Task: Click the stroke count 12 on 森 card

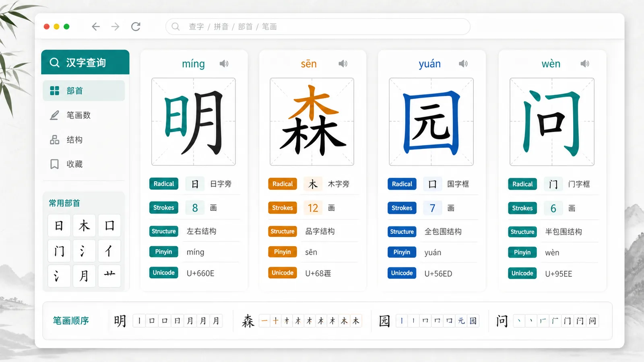Action: (x=313, y=208)
